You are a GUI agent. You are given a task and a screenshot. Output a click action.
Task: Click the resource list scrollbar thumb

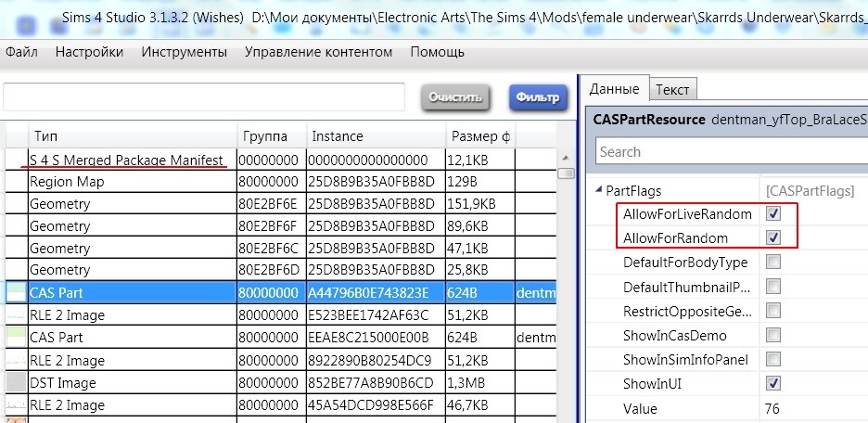click(565, 173)
